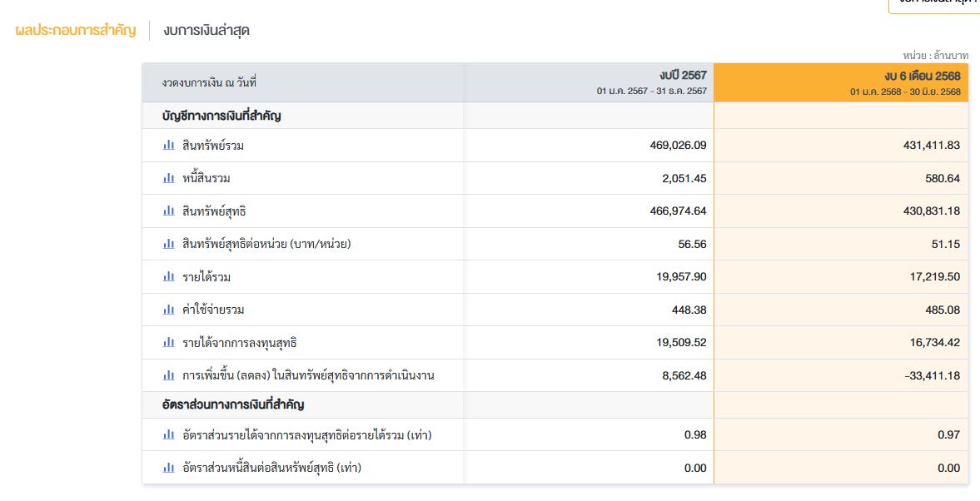
Task: Click chart icon for อัตราส่วนรายได้จากการลงทุนสุทธิต่อรายได้รวม
Action: tap(169, 434)
